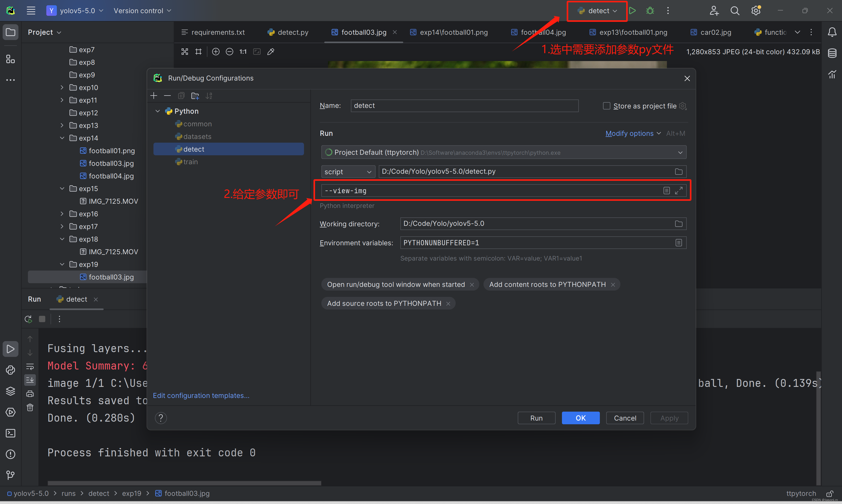Open IDE settings gear

point(756,11)
